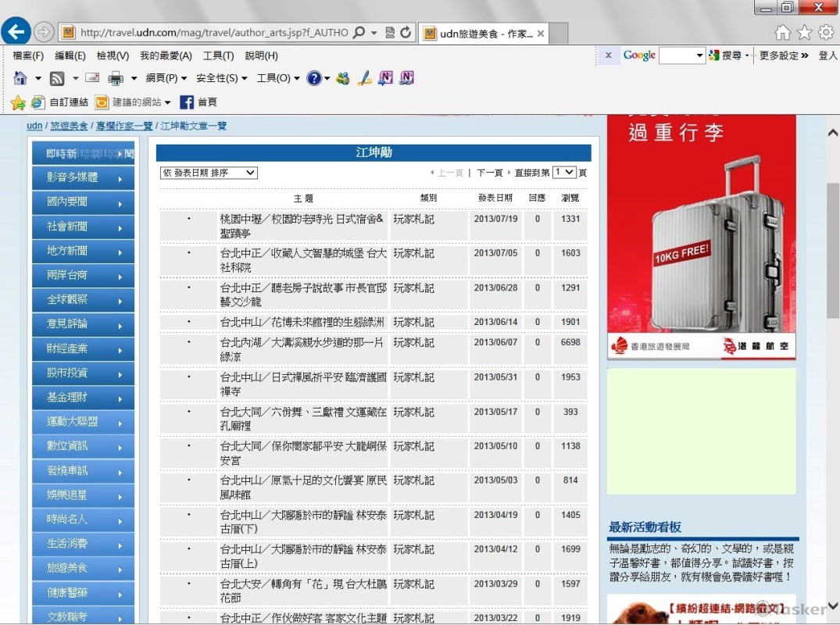Viewport: 840px width, 625px height.
Task: Click the Print toolbar icon
Action: 116,78
